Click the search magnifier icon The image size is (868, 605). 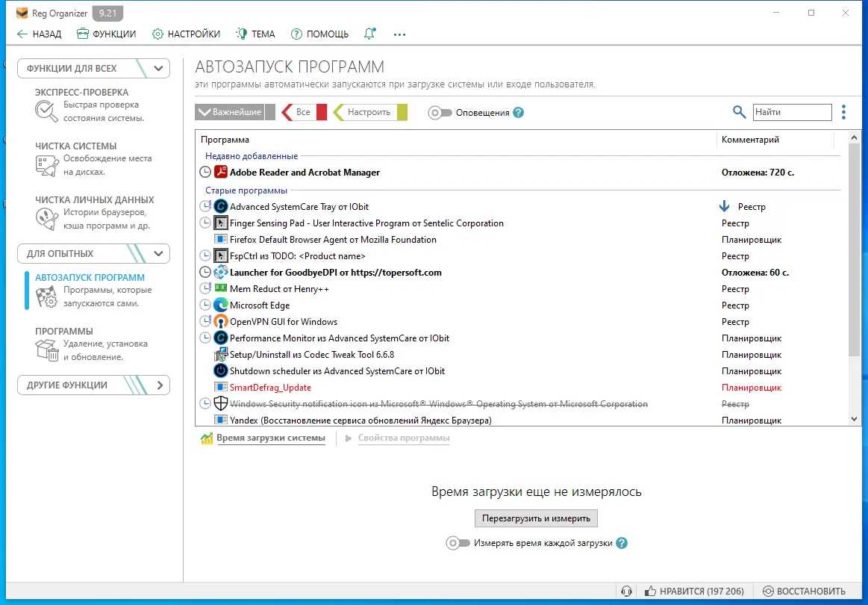(x=739, y=112)
